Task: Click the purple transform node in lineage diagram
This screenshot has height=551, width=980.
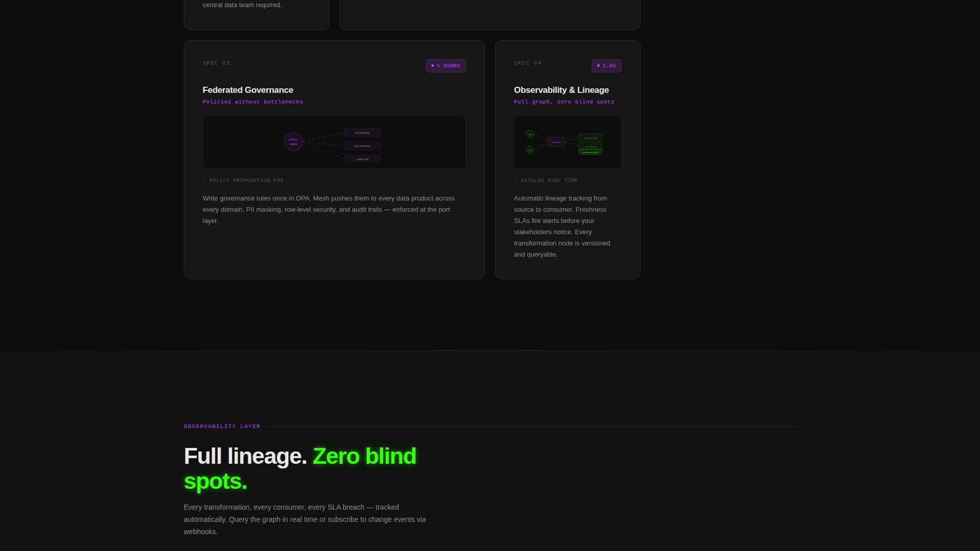Action: click(556, 142)
